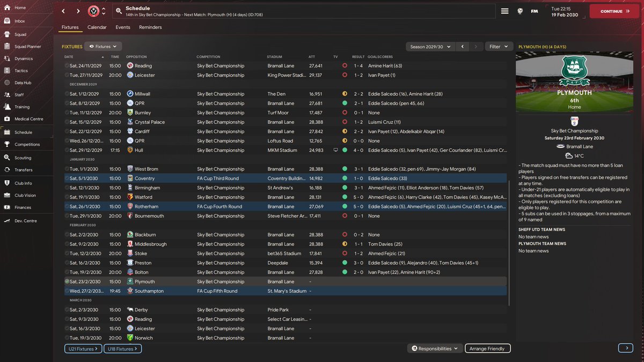Switch to the Reminders tab

150,27
